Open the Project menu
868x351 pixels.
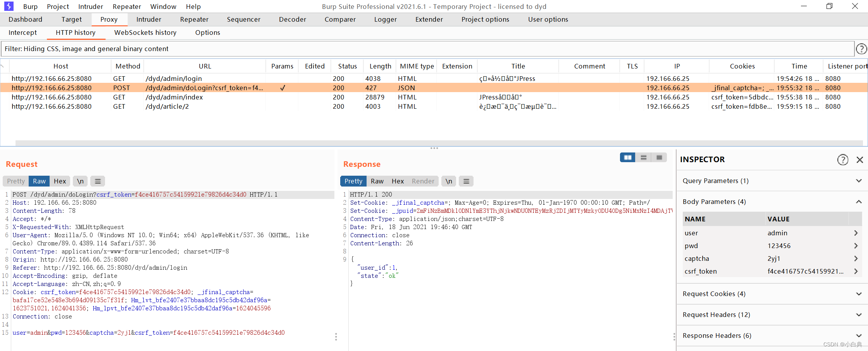[x=58, y=7]
